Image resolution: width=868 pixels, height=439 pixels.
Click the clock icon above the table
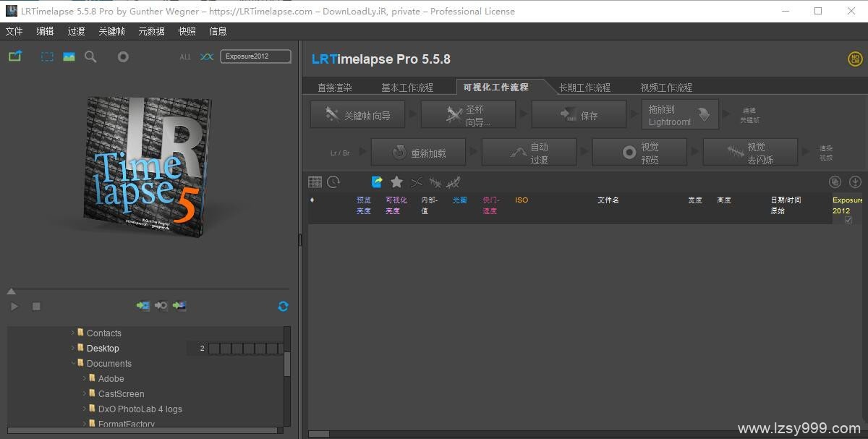click(x=333, y=182)
